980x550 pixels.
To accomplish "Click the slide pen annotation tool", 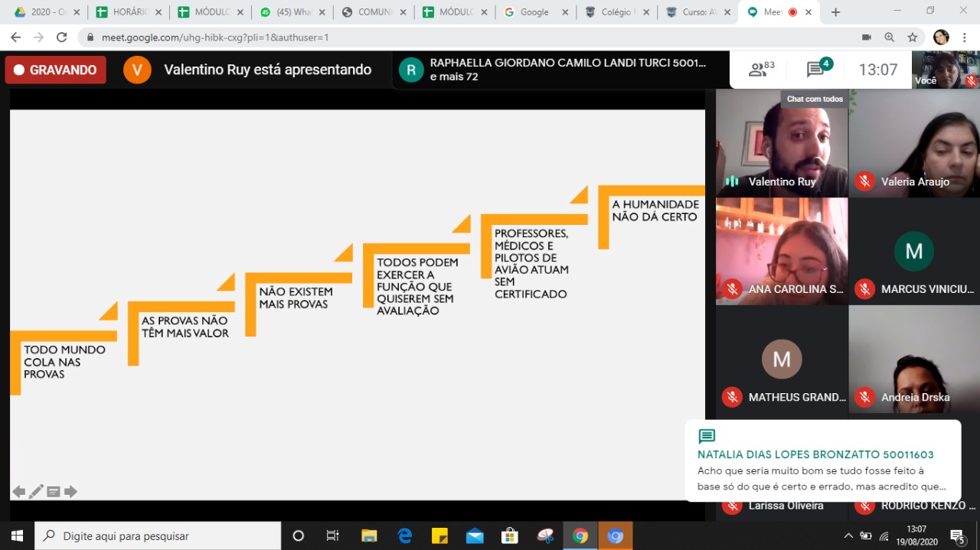I will click(36, 492).
